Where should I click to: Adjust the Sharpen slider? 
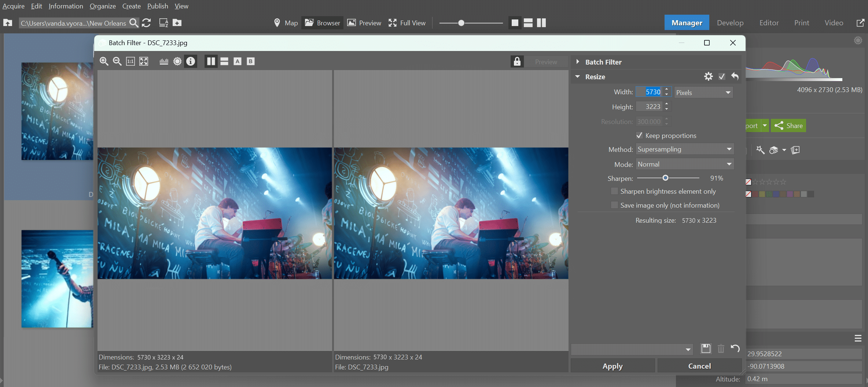665,178
